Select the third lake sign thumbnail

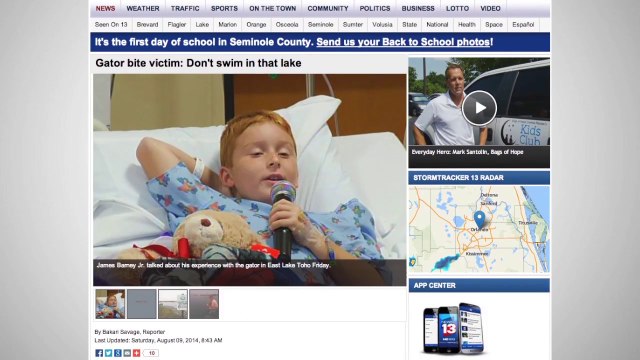(173, 304)
